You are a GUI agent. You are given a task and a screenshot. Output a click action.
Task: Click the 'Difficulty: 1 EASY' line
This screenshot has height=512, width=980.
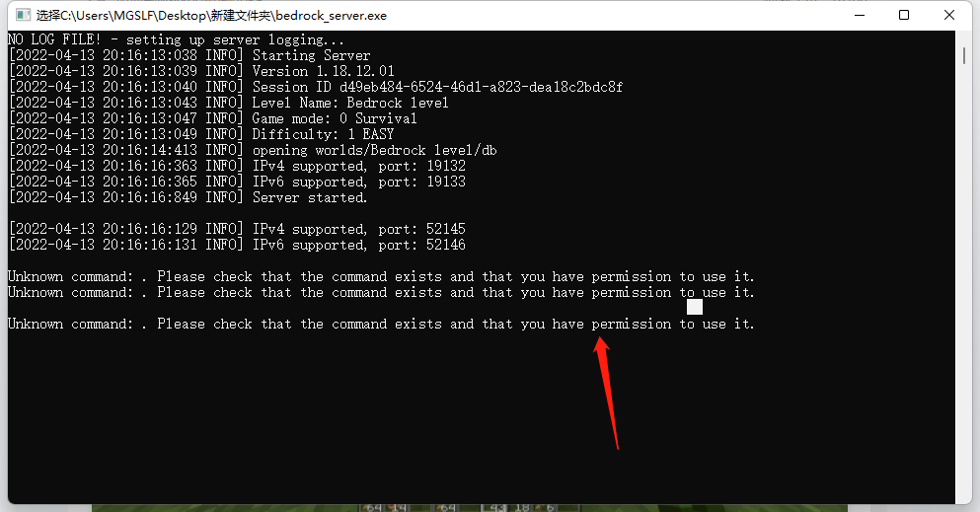201,134
